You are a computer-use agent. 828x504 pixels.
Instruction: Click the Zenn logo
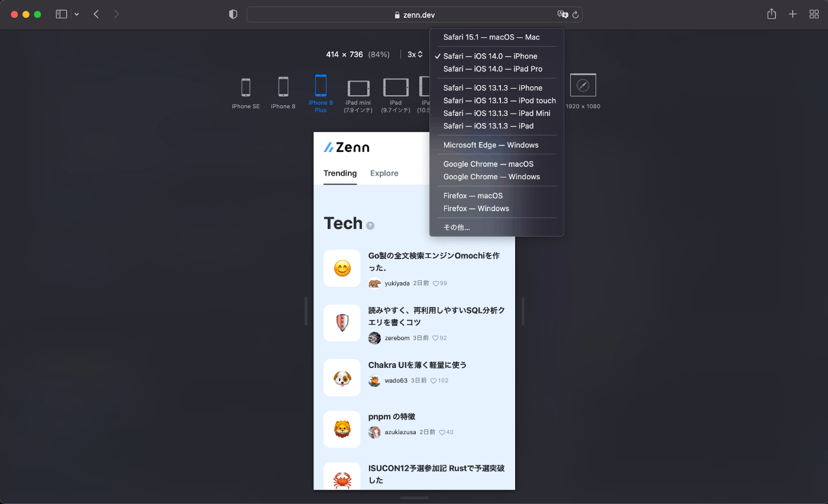(x=347, y=147)
